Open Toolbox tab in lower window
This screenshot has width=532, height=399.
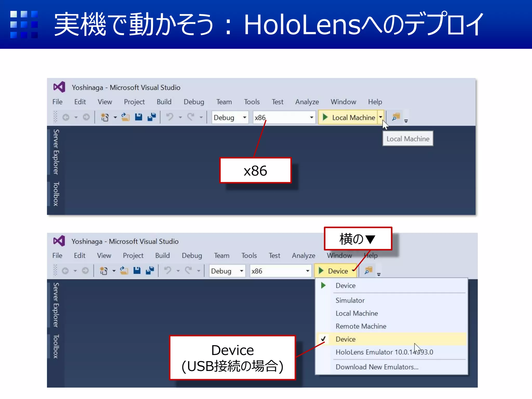[56, 347]
